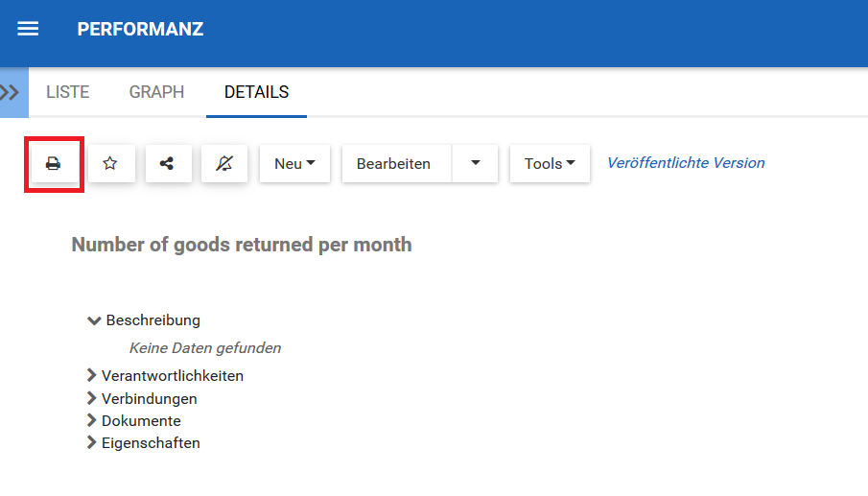Viewport: 868px width, 496px height.
Task: Click the print icon button
Action: coord(54,164)
